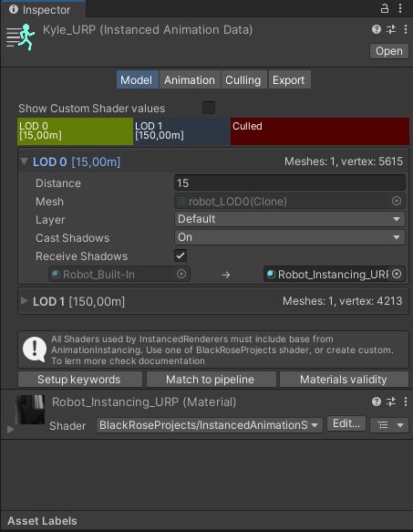Open presets for Robot_Instancing_URP material
The width and height of the screenshot is (413, 532).
point(391,402)
